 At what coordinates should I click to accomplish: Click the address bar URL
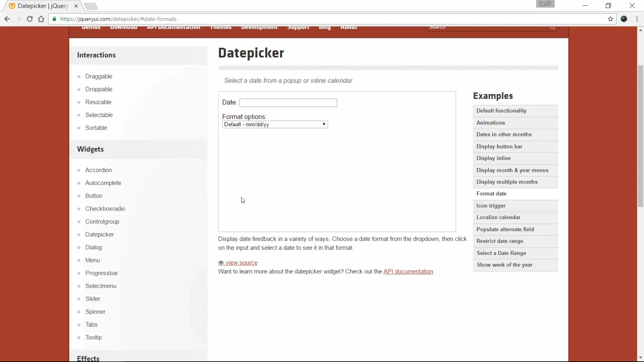click(x=118, y=19)
